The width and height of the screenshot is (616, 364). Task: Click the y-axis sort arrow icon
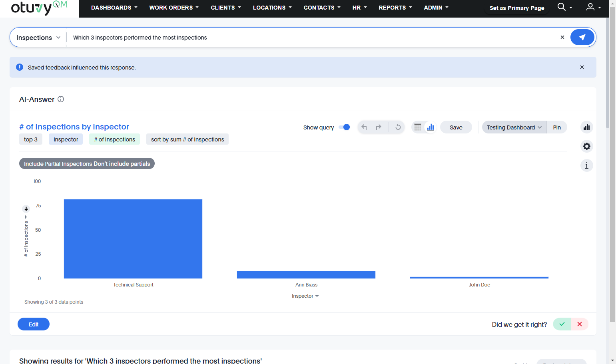[26, 209]
